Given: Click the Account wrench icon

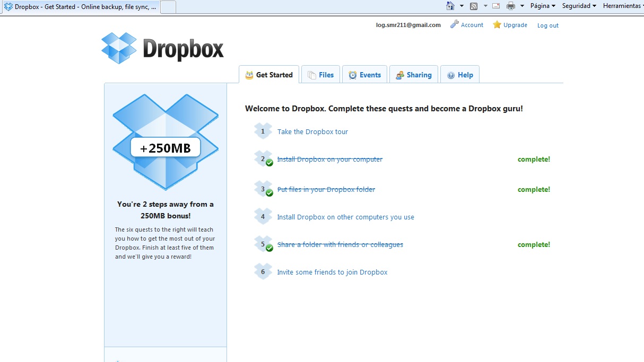Looking at the screenshot, I should [x=454, y=24].
